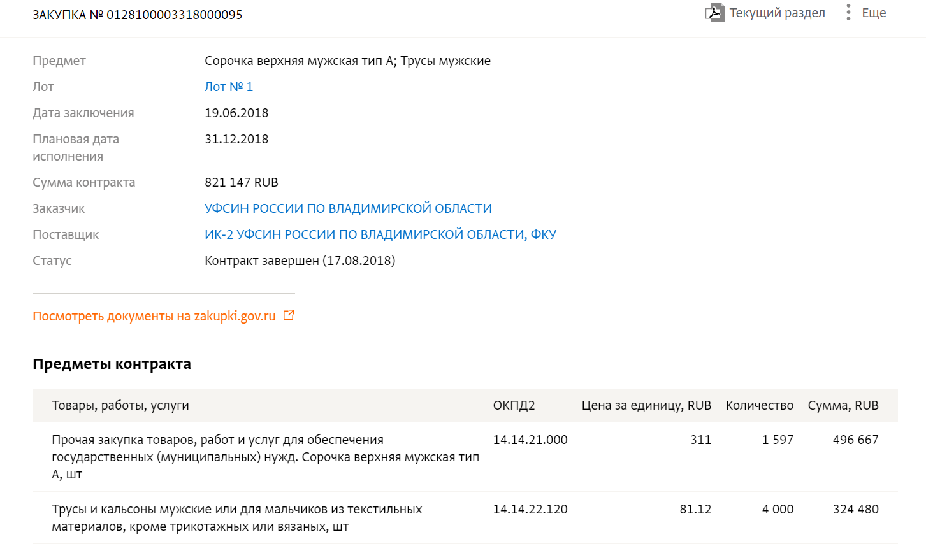Open customer page УФСИН РОССИИ ПО ВЛАДИМИРСКОЙ ОБЛАСТИ

(x=348, y=208)
